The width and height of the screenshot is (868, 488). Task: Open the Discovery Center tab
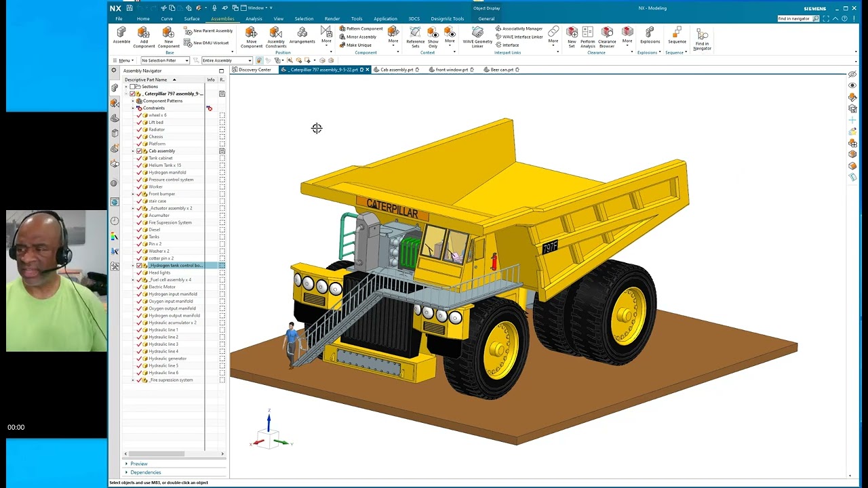click(251, 70)
